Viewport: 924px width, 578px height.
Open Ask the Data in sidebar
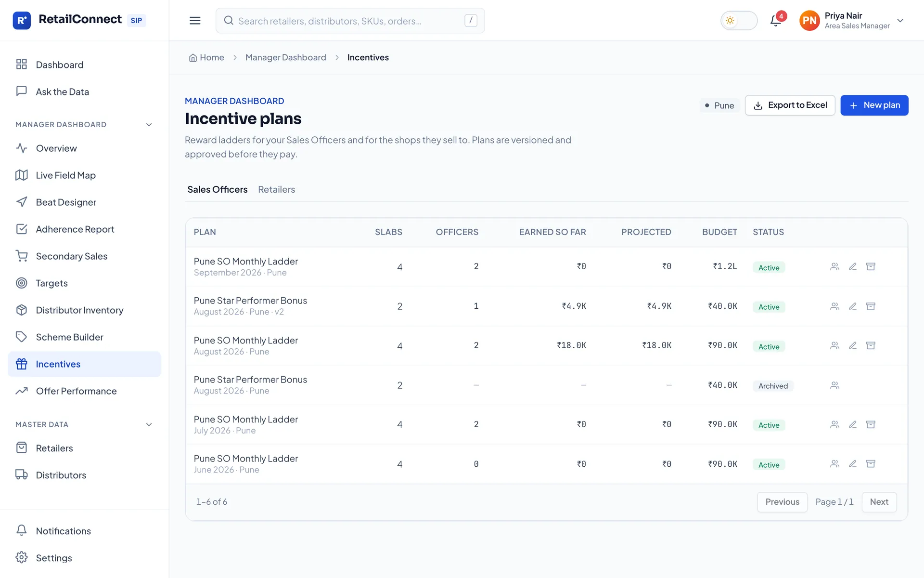click(84, 92)
